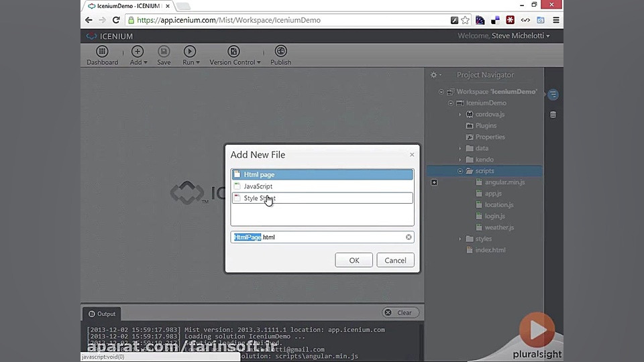Expand the kendo folder
The width and height of the screenshot is (644, 362).
coord(460,160)
